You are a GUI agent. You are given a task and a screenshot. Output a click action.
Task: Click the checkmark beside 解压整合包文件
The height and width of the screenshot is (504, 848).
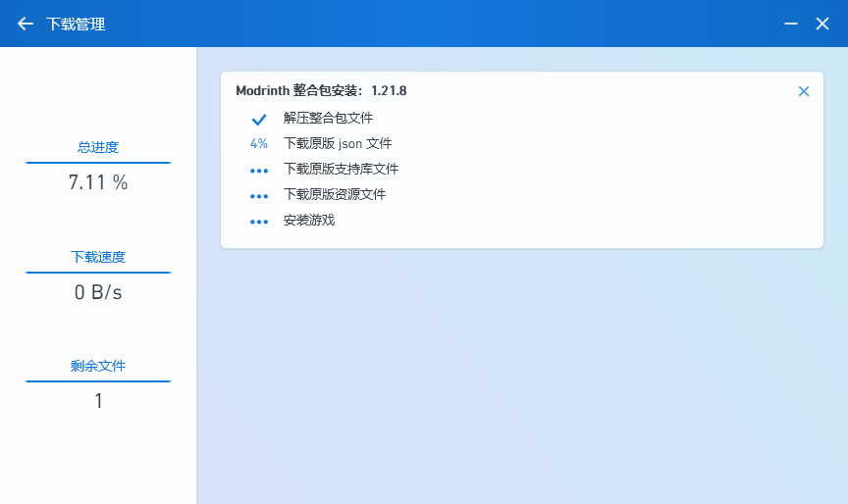pos(259,119)
